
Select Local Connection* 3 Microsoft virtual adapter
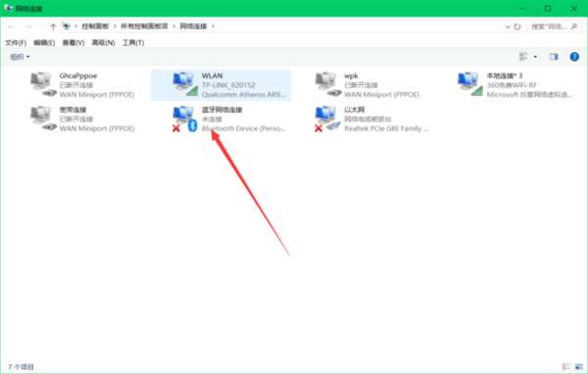[x=515, y=85]
